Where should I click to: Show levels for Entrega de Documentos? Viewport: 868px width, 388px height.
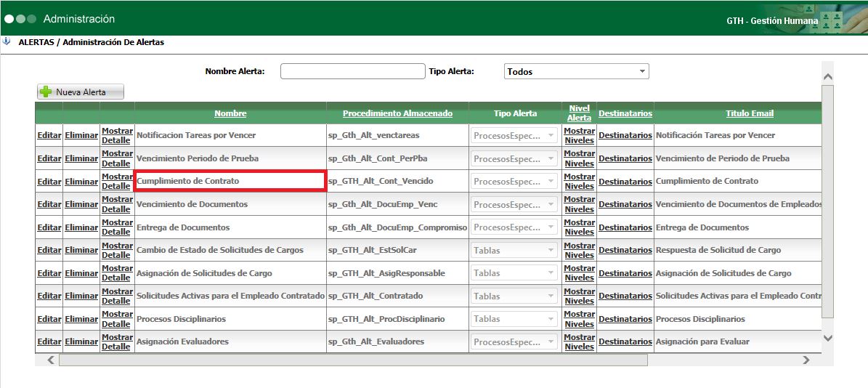coord(579,227)
